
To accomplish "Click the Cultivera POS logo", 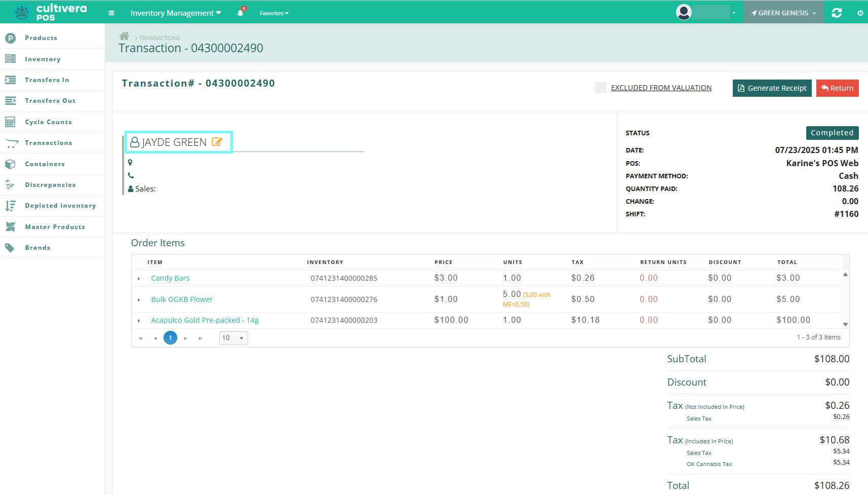I will point(51,12).
